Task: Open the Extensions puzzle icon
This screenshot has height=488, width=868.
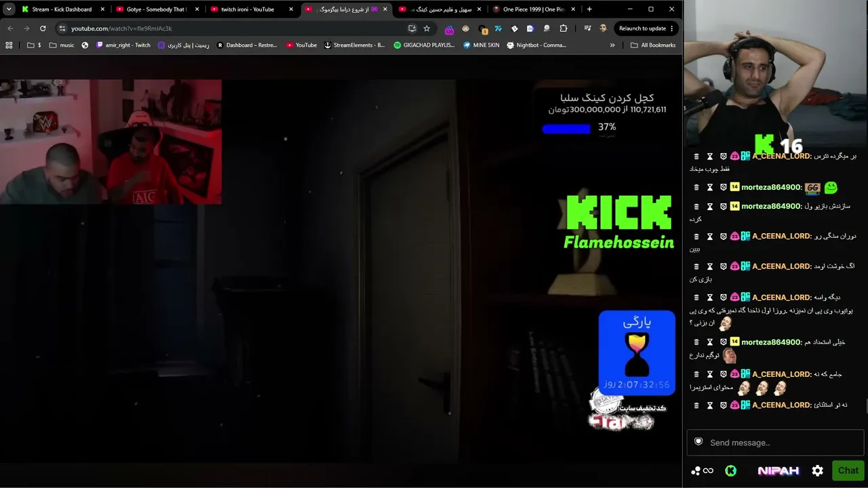Action: coord(564,28)
